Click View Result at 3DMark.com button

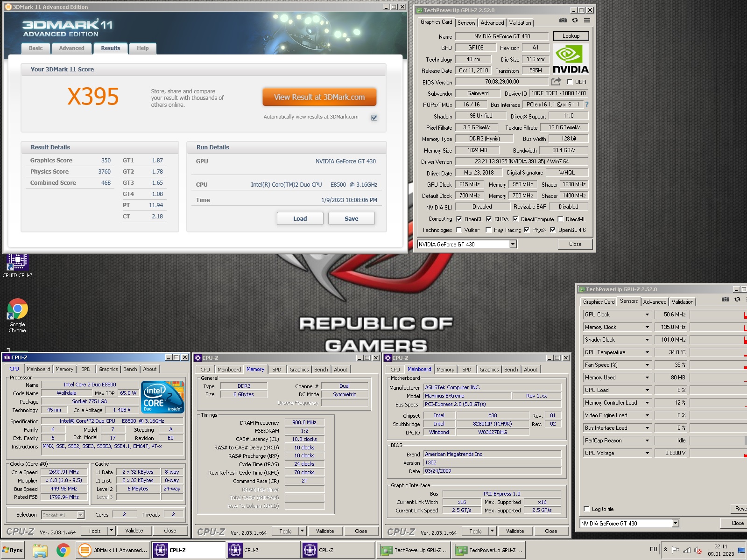coord(319,97)
